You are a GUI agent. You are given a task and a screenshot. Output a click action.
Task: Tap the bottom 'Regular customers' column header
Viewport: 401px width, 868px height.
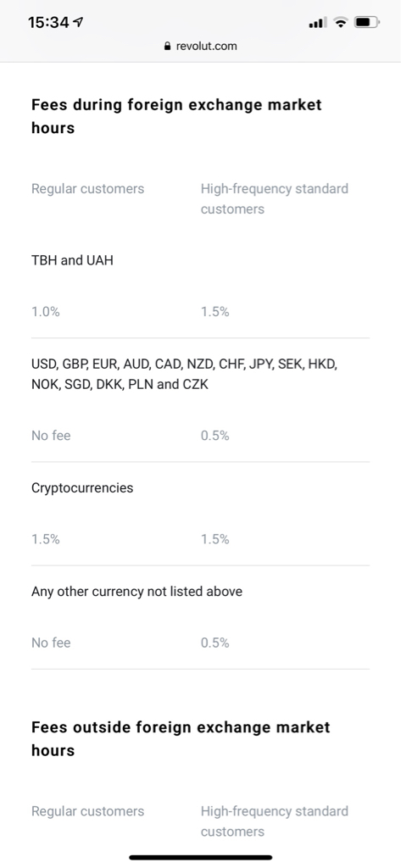pos(87,811)
